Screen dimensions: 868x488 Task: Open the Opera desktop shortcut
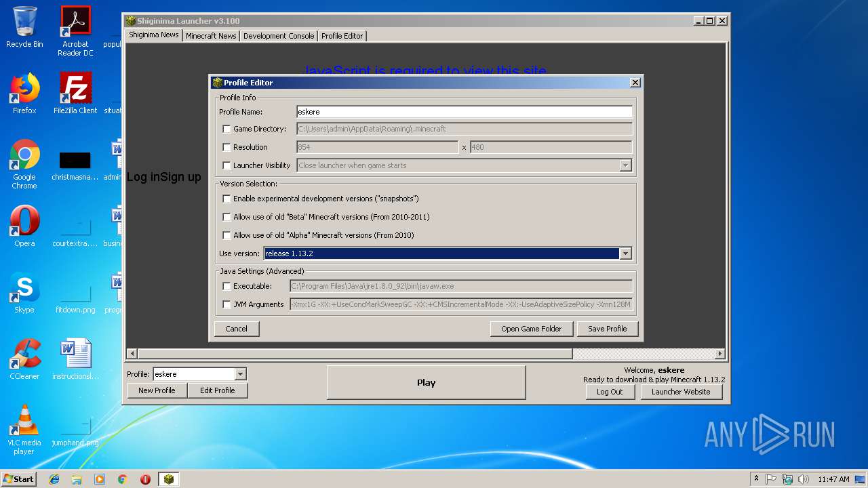coord(24,226)
